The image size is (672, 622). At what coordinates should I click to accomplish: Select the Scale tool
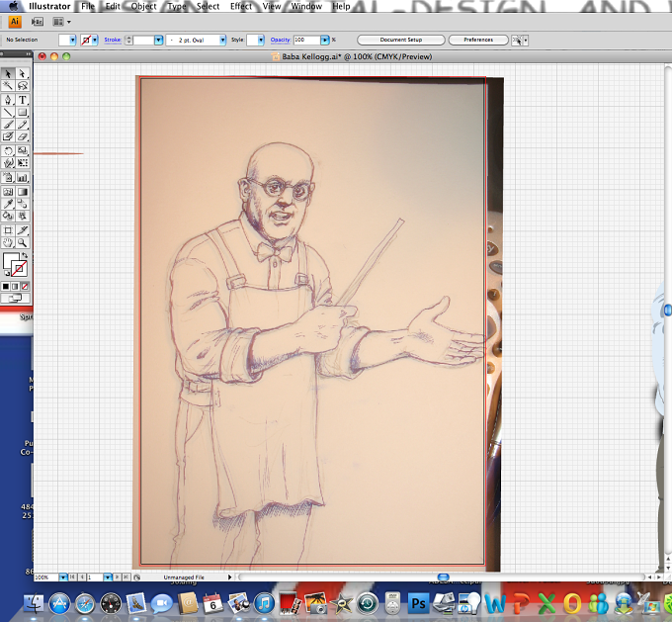[x=23, y=150]
